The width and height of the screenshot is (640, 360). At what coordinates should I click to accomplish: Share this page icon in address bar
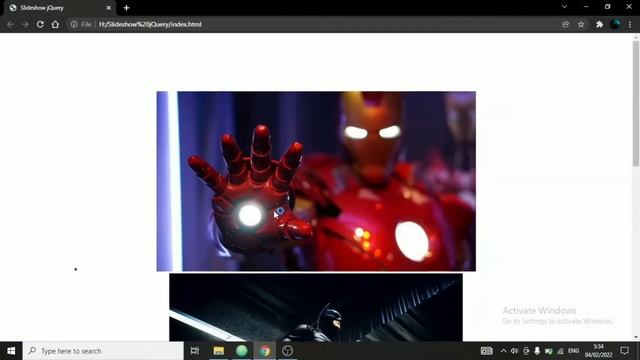point(566,24)
